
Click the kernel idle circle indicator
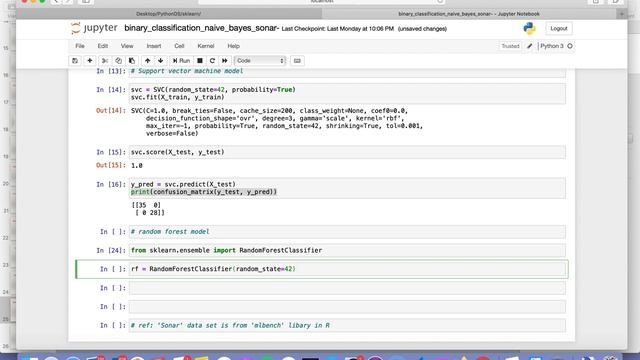pyautogui.click(x=570, y=46)
